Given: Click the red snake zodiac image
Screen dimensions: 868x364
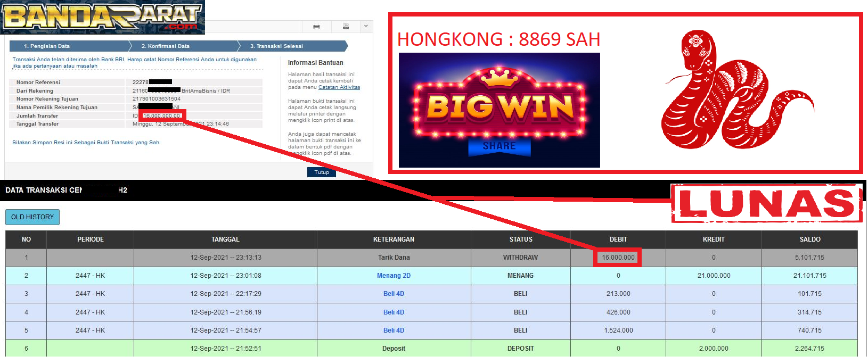Looking at the screenshot, I should tap(734, 90).
